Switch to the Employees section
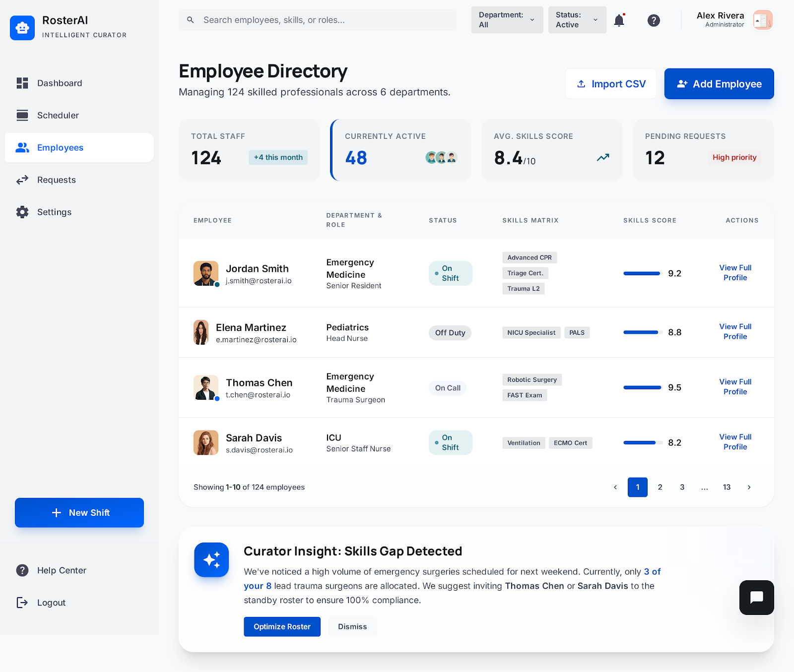The height and width of the screenshot is (672, 794). pyautogui.click(x=60, y=147)
